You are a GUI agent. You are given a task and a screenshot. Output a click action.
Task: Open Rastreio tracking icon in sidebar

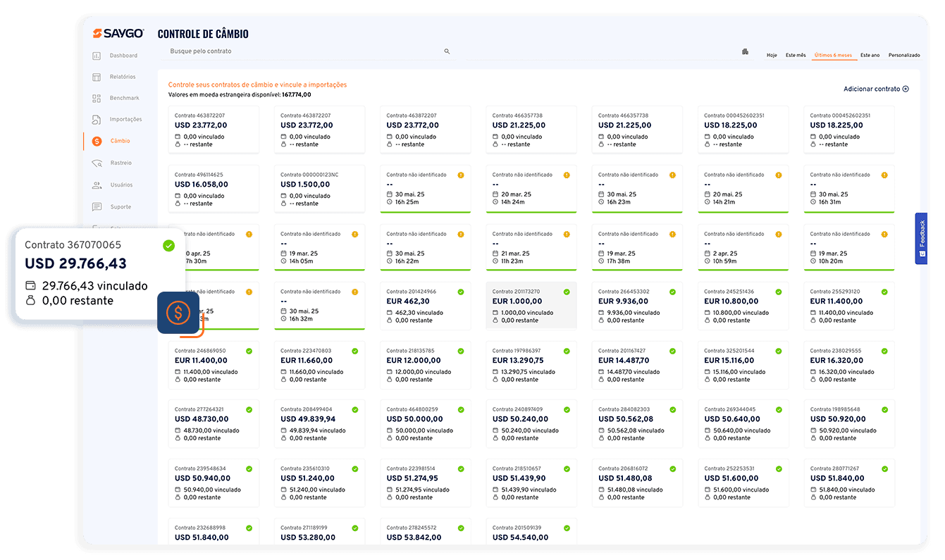pos(97,163)
